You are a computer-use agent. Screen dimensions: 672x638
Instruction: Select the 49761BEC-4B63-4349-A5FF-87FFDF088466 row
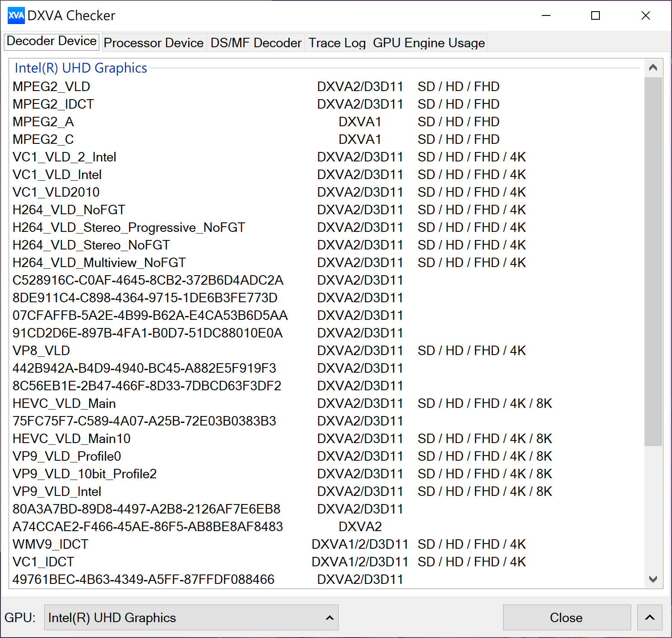tap(327, 579)
